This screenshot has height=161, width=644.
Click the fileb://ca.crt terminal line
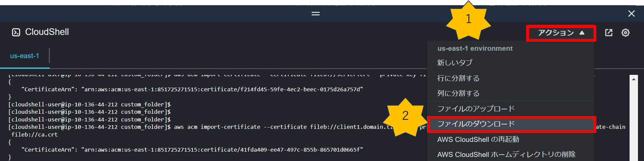tap(35, 135)
